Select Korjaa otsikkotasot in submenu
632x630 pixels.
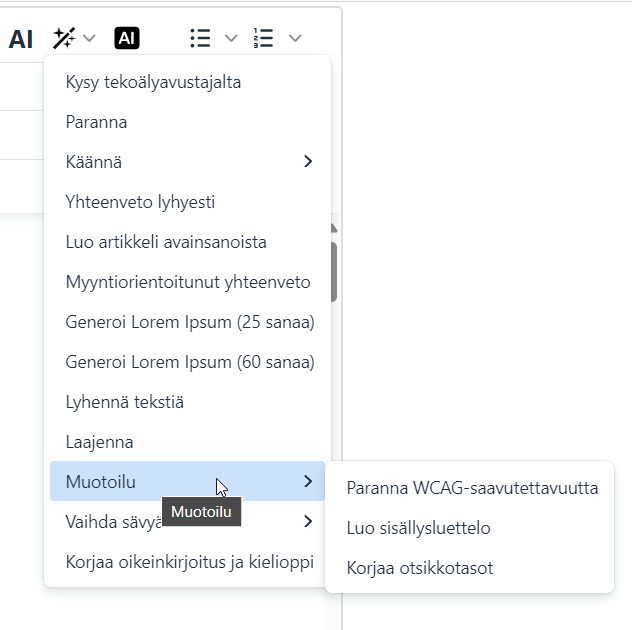click(470, 568)
